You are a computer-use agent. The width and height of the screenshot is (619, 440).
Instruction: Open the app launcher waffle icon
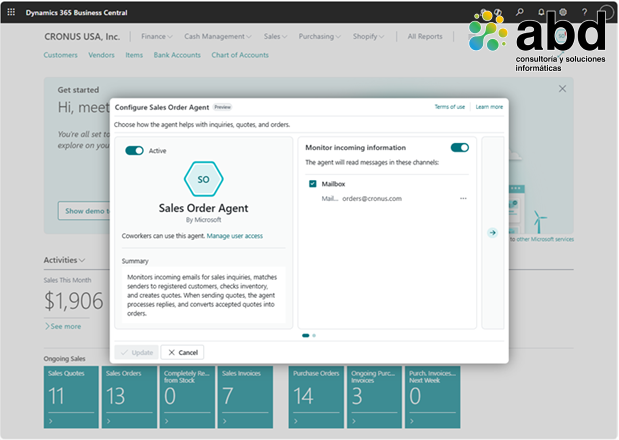11,12
